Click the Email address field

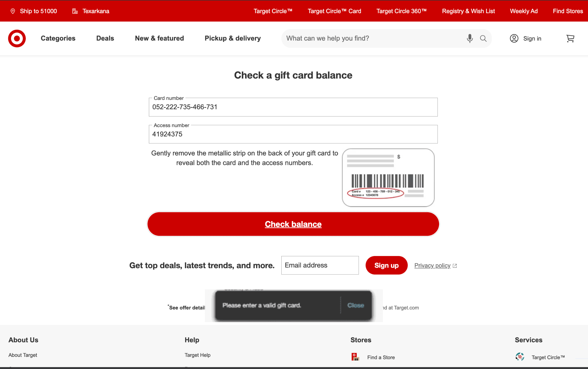(x=320, y=265)
